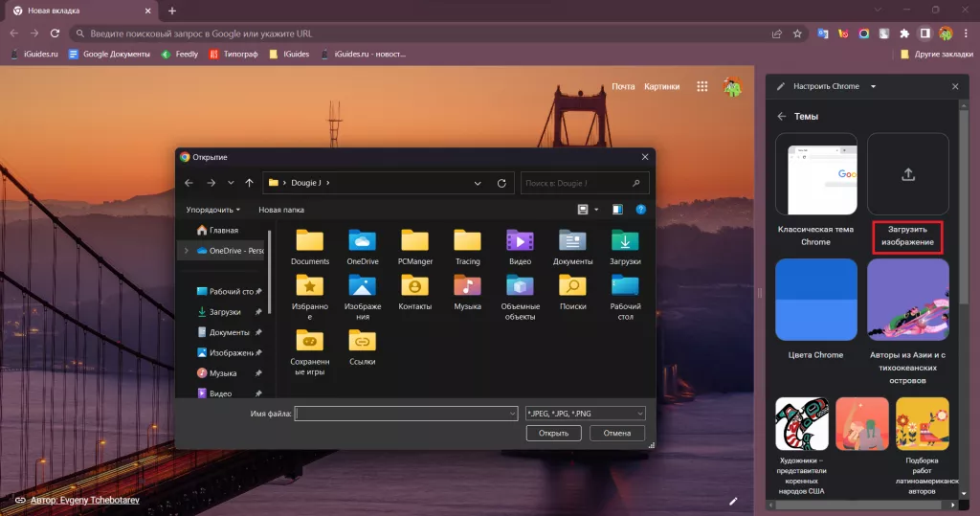Click the up-folder arrow in file dialog
980x516 pixels.
(249, 183)
